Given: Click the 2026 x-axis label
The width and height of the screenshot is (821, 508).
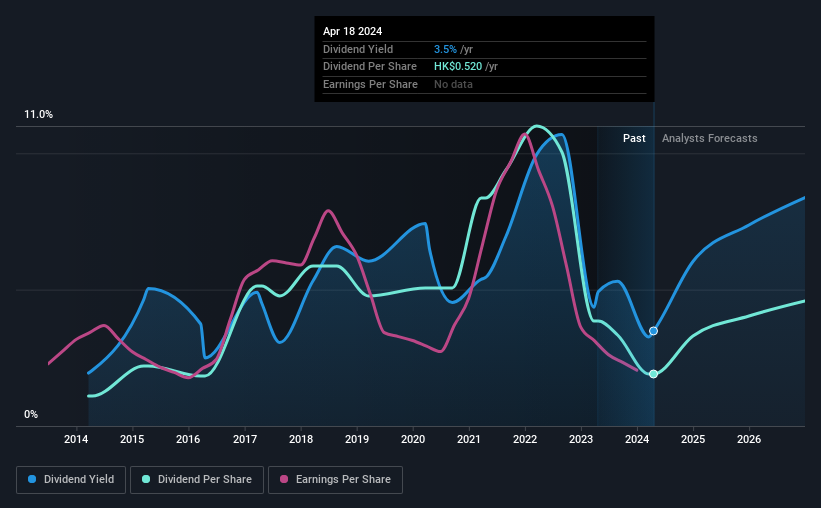Looking at the screenshot, I should pos(749,439).
